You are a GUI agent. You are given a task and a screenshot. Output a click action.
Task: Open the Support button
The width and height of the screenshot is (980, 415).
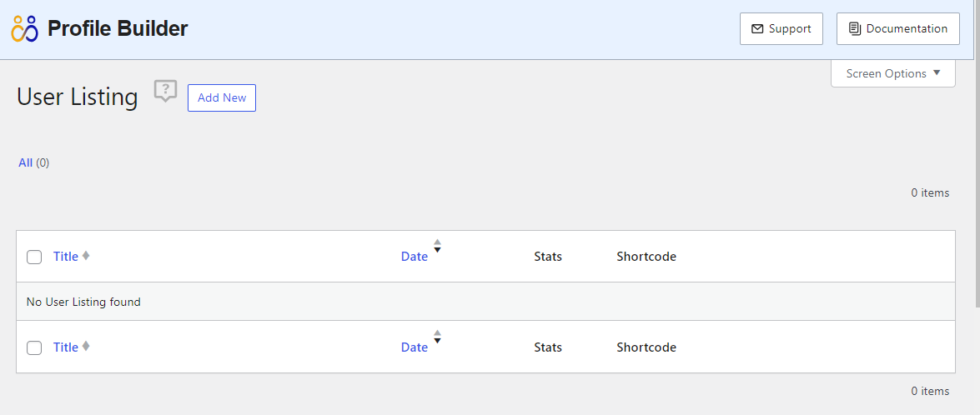click(x=781, y=28)
